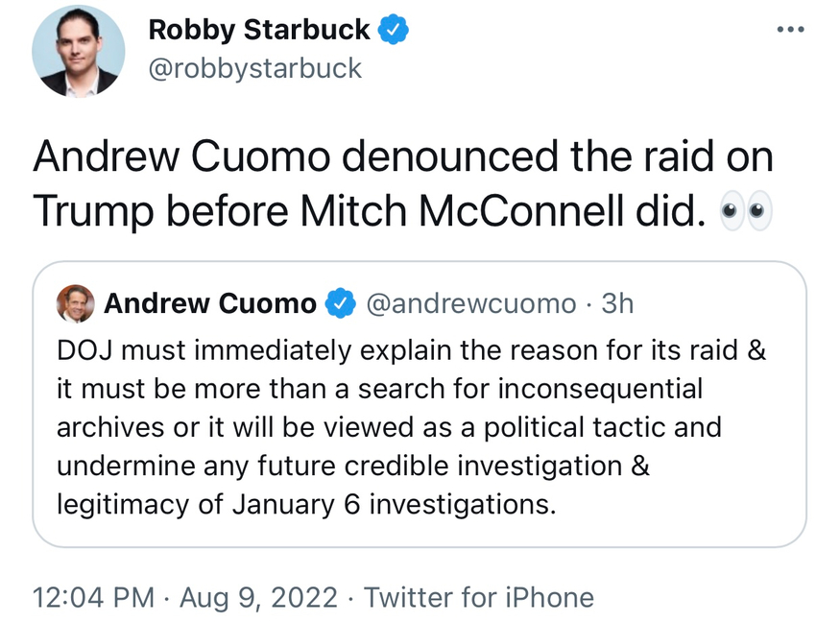The width and height of the screenshot is (840, 622).
Task: Click the Robby Starbuck display name
Action: (x=259, y=31)
